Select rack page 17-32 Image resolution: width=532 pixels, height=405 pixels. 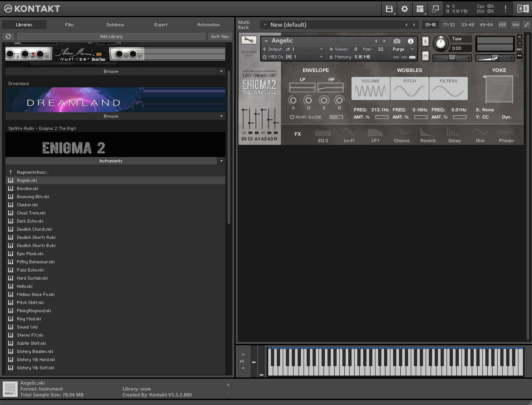(x=449, y=25)
